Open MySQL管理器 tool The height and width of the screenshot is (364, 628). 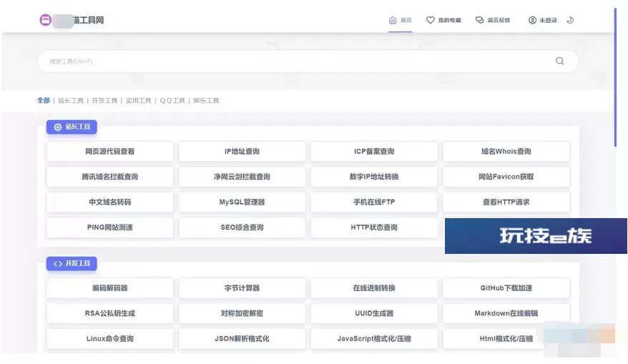(242, 202)
